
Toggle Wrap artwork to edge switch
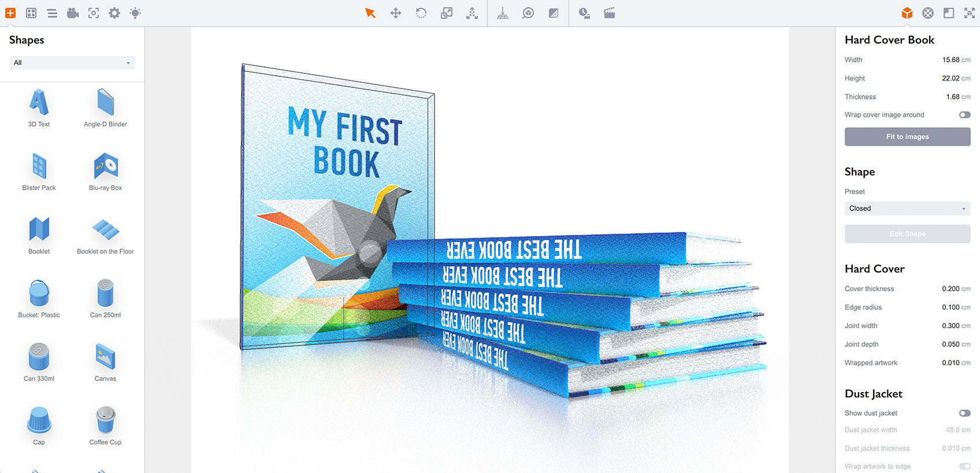(964, 467)
